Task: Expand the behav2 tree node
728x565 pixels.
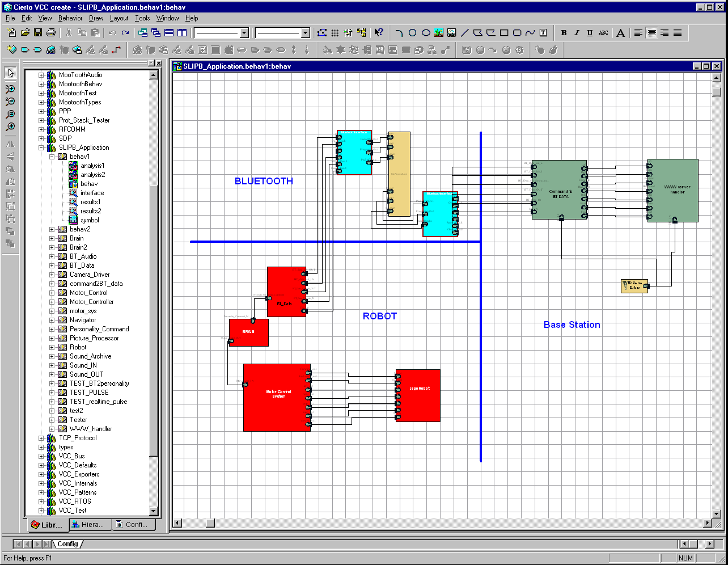Action: (x=52, y=229)
